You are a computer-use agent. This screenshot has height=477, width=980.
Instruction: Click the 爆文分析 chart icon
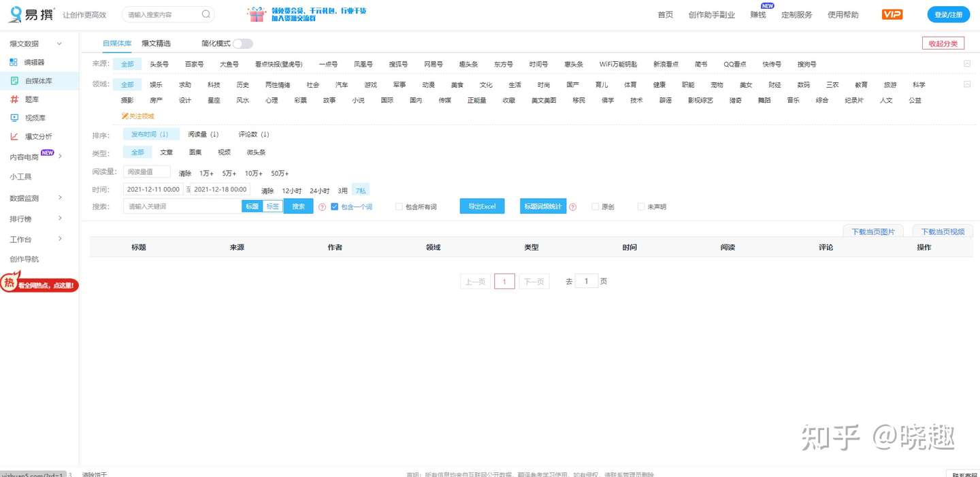(x=14, y=136)
